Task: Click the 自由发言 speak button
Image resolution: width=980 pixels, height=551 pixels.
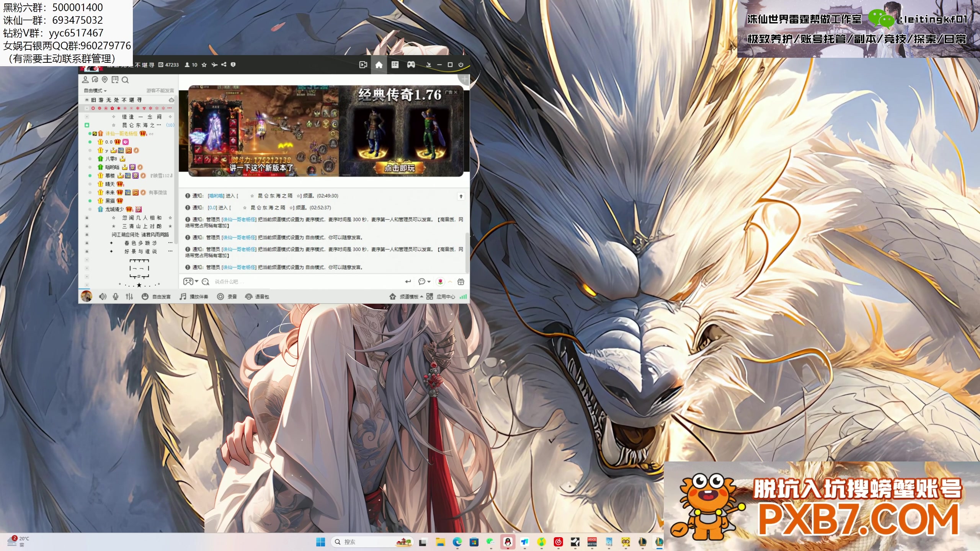Action: (156, 297)
